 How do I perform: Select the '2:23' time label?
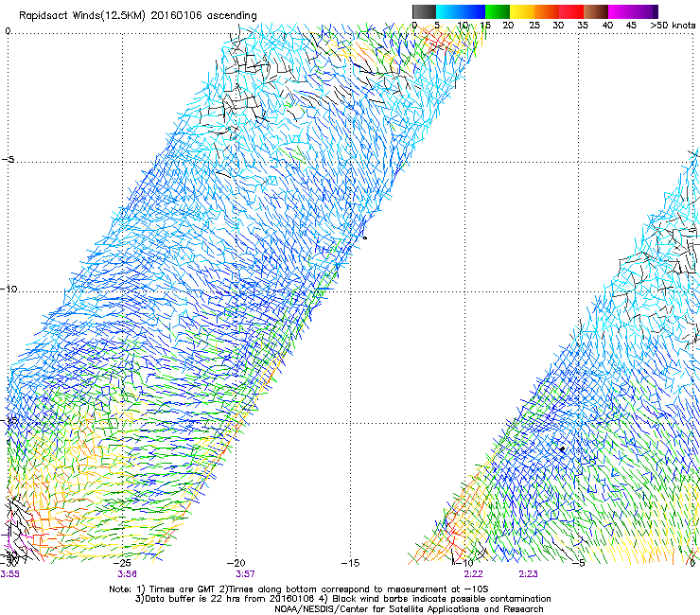click(528, 574)
